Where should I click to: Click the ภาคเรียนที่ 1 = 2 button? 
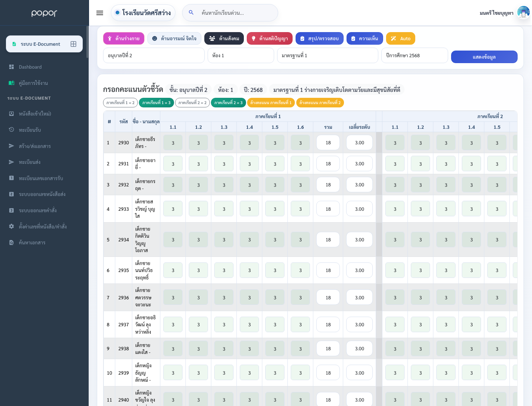120,103
